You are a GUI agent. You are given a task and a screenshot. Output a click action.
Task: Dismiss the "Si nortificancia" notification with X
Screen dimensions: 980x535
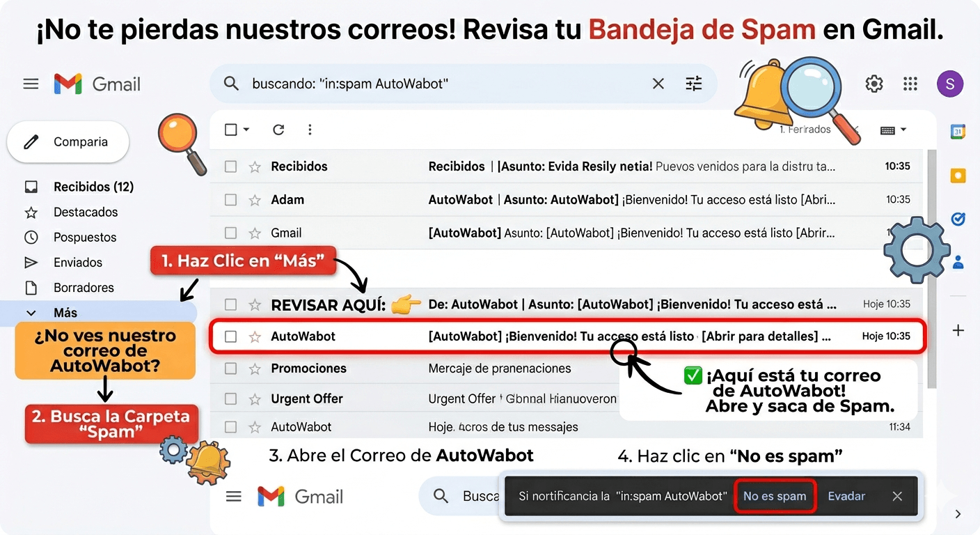coord(897,497)
